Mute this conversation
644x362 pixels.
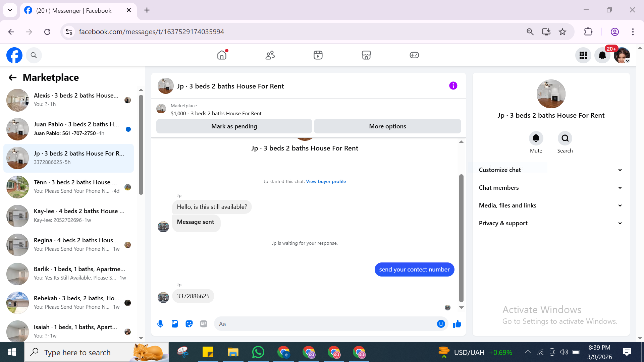pos(536,138)
